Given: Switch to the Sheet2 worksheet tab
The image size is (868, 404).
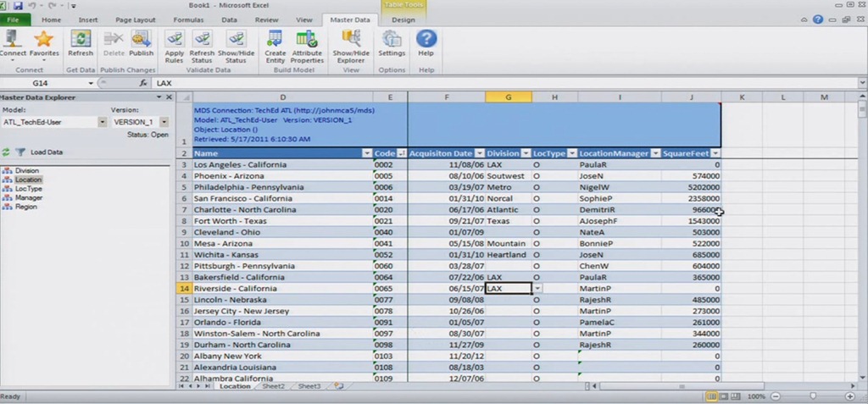Looking at the screenshot, I should click(273, 386).
